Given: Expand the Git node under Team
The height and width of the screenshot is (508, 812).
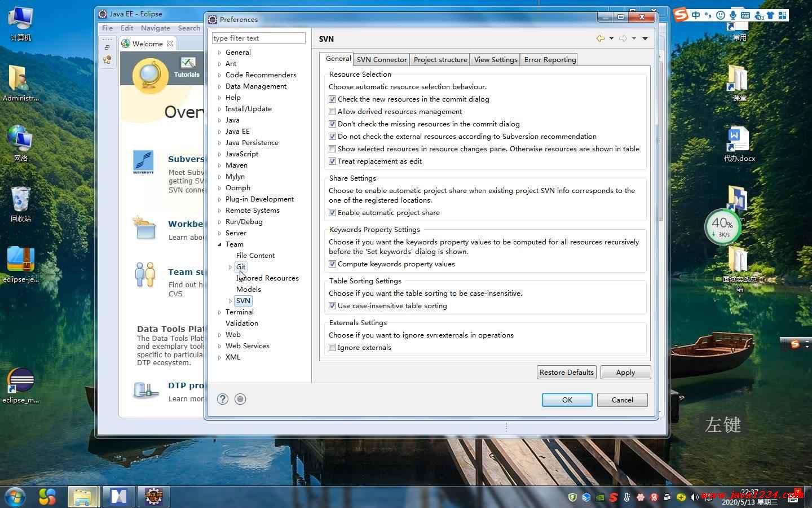Looking at the screenshot, I should pyautogui.click(x=230, y=267).
